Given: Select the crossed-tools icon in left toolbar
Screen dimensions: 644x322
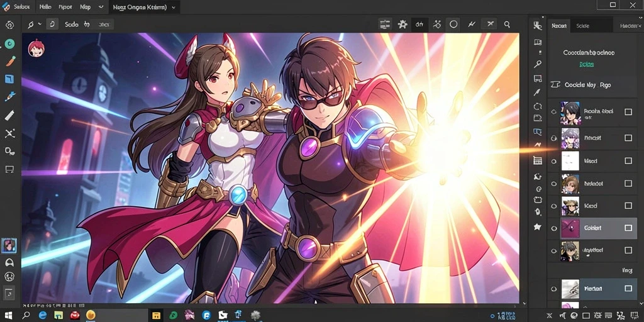Looking at the screenshot, I should click(9, 133).
